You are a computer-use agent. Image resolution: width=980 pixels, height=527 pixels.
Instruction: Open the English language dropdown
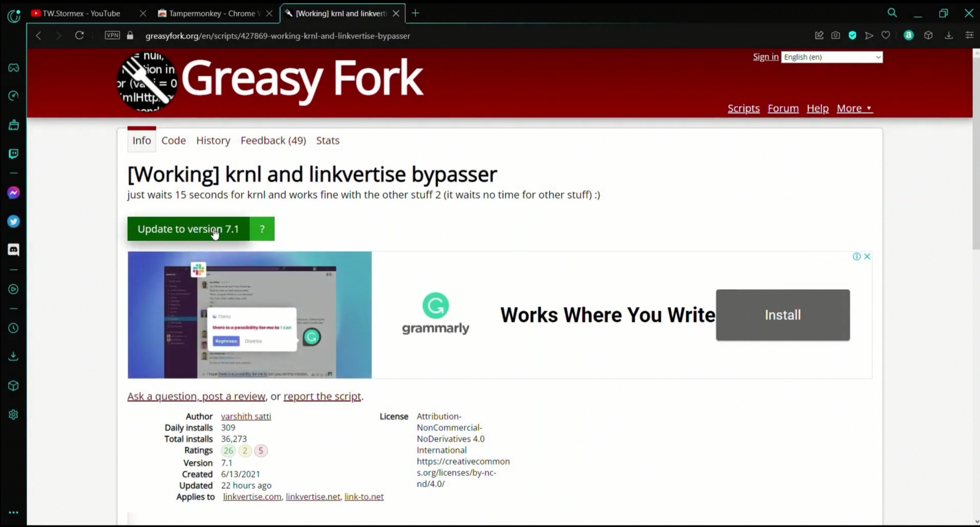[x=832, y=57]
